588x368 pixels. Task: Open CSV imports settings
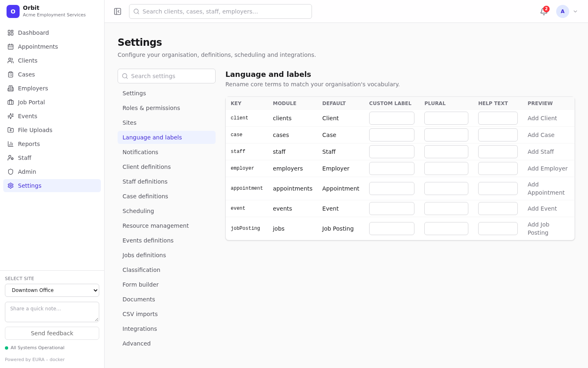(x=167, y=314)
